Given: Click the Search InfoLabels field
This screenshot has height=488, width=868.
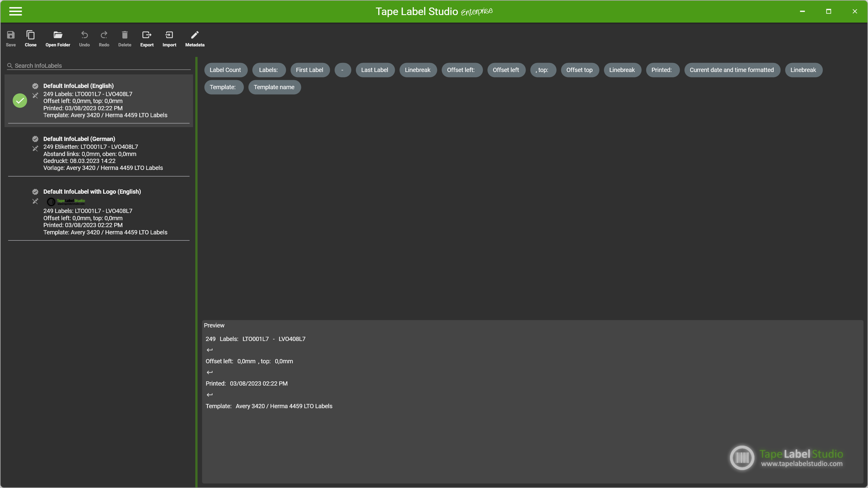Looking at the screenshot, I should pos(99,66).
